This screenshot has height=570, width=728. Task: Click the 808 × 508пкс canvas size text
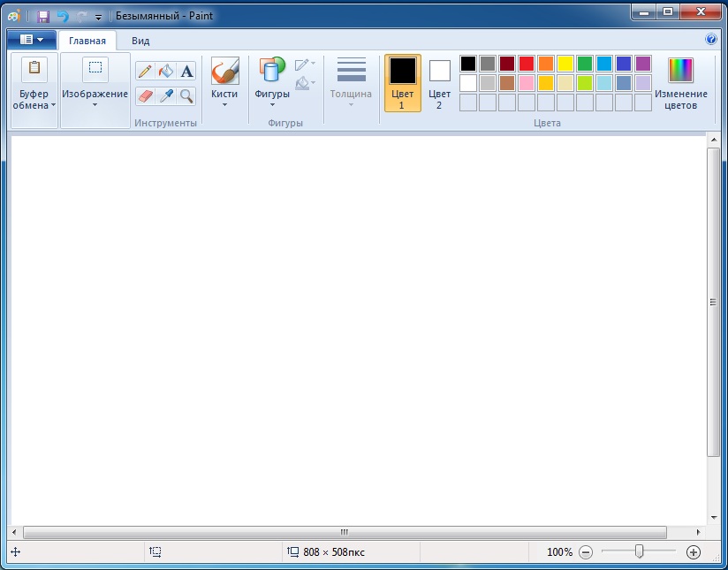click(334, 552)
